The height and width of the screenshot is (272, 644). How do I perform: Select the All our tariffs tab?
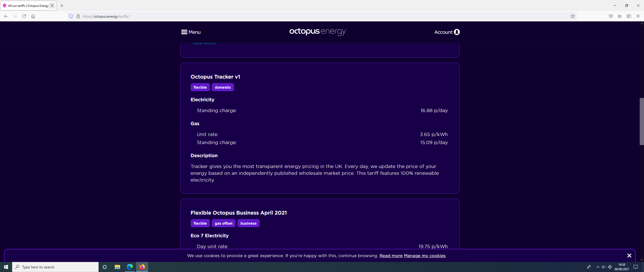28,6
